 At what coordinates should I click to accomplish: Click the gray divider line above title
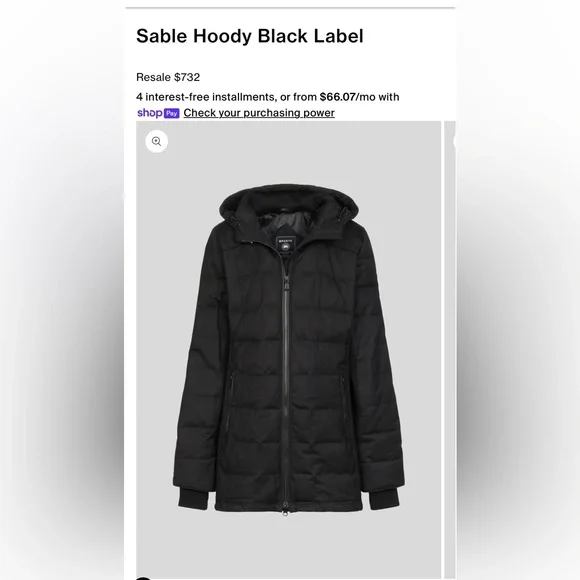290,7
